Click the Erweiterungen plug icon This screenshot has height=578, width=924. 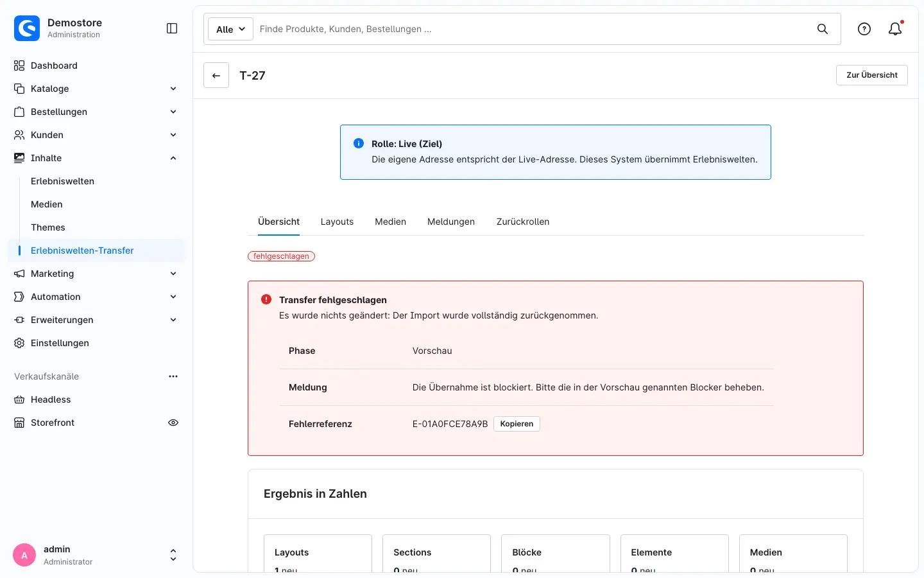[x=19, y=320]
